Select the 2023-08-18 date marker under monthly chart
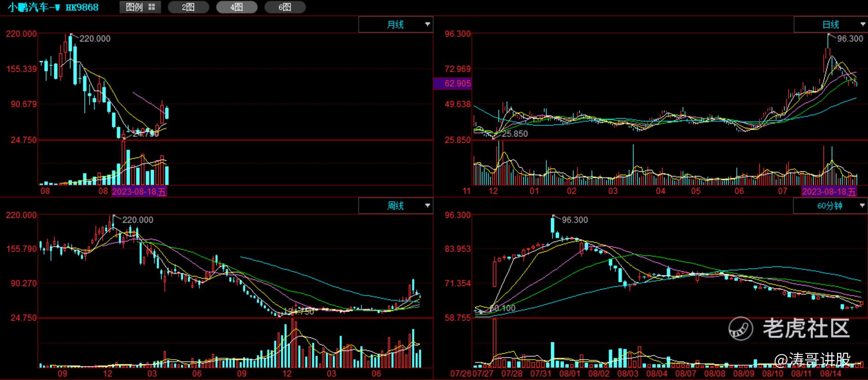The width and height of the screenshot is (868, 380). point(139,192)
